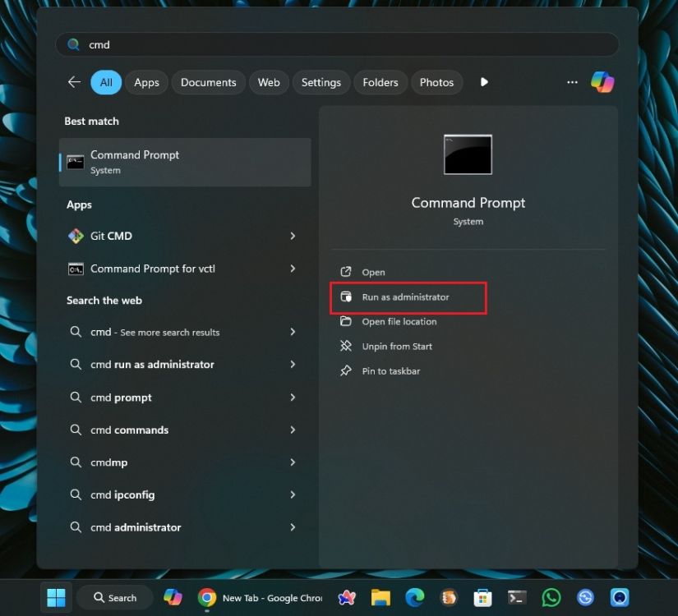
Task: Open Microsoft Store from the taskbar
Action: [x=483, y=597]
